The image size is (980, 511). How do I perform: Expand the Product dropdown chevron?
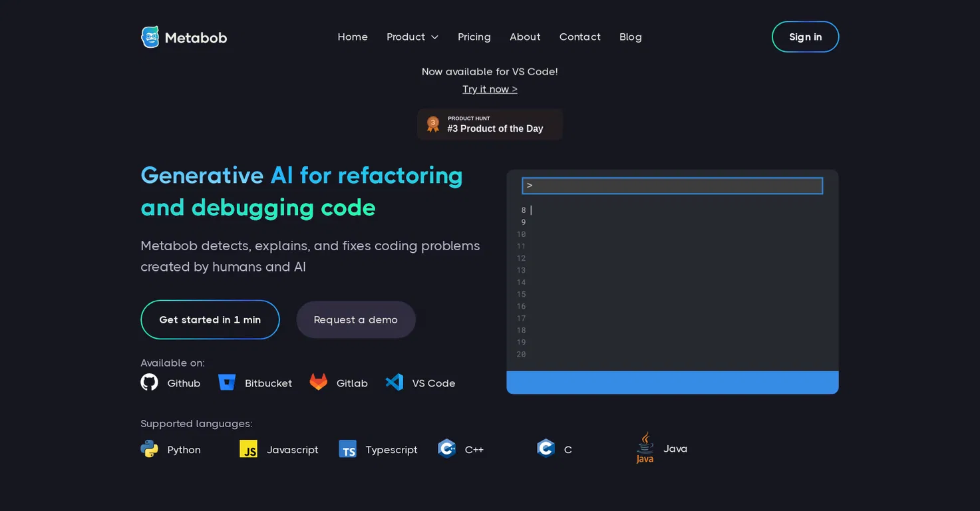coord(434,37)
